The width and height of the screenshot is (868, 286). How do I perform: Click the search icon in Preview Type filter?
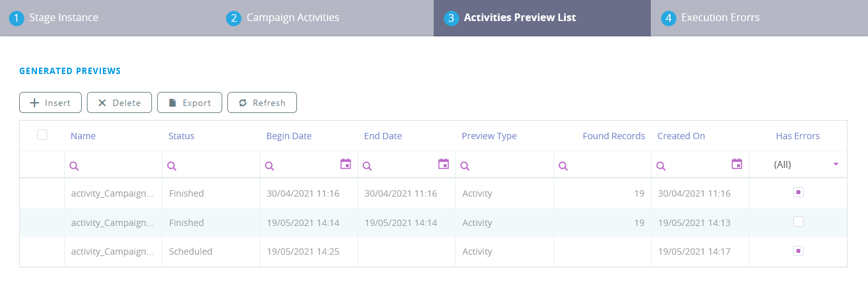[466, 166]
